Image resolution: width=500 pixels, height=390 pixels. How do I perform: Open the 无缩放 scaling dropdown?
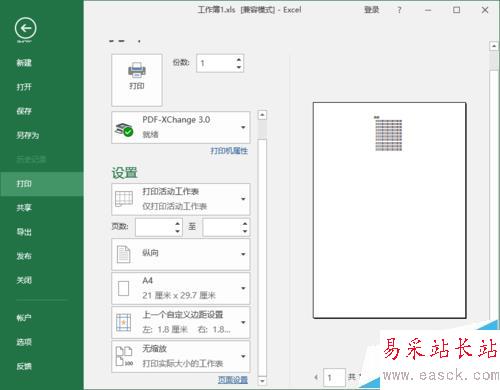click(180, 356)
